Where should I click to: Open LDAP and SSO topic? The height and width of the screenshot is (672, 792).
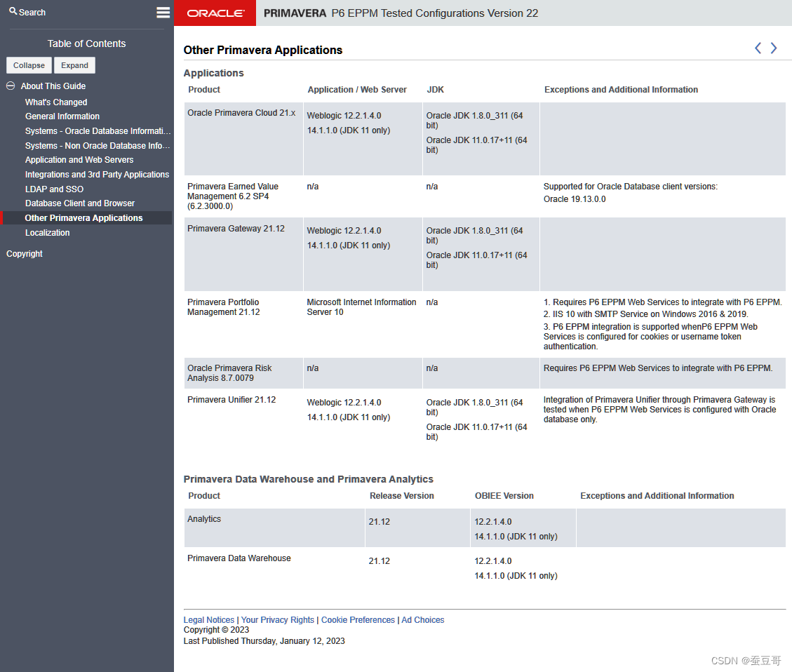point(54,189)
